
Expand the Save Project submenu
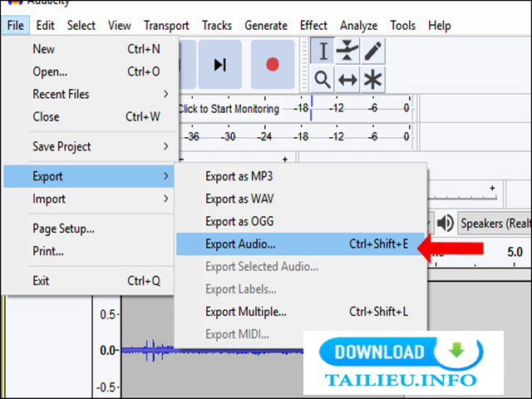pyautogui.click(x=91, y=146)
